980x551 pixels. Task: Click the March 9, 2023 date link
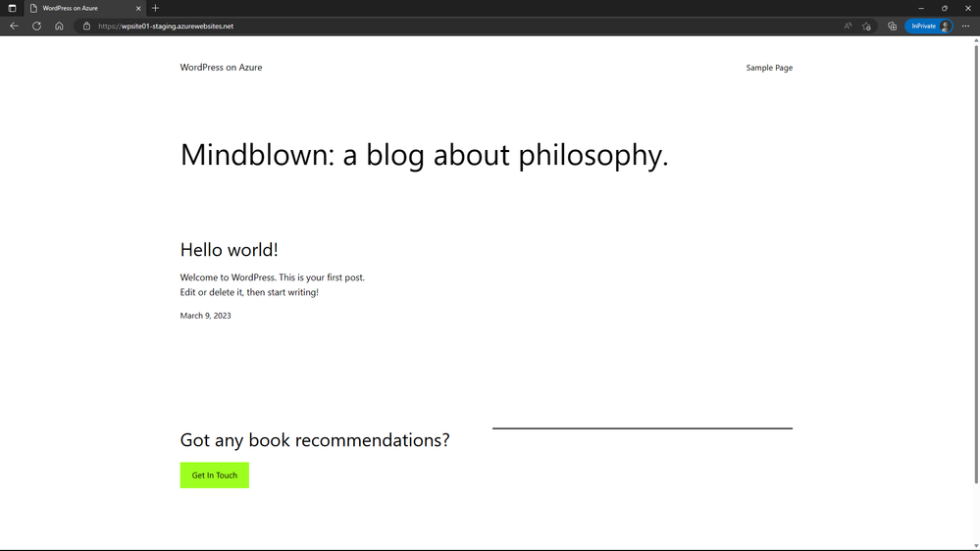click(206, 316)
